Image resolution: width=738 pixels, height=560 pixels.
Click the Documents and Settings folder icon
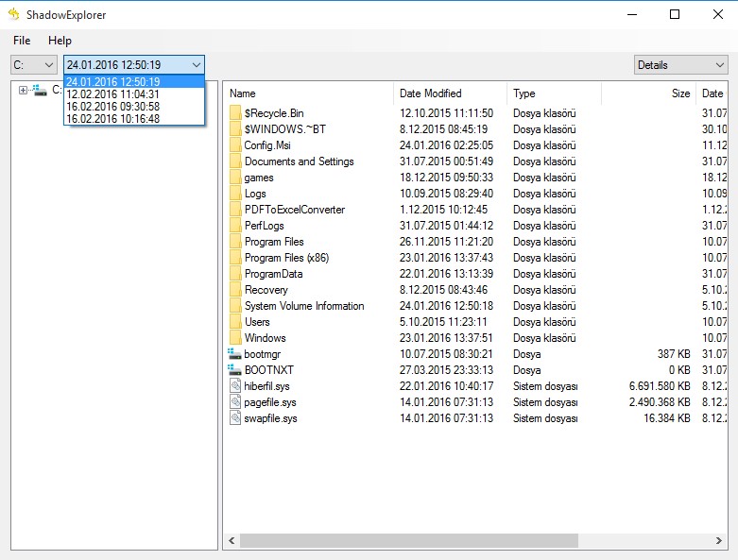point(235,161)
